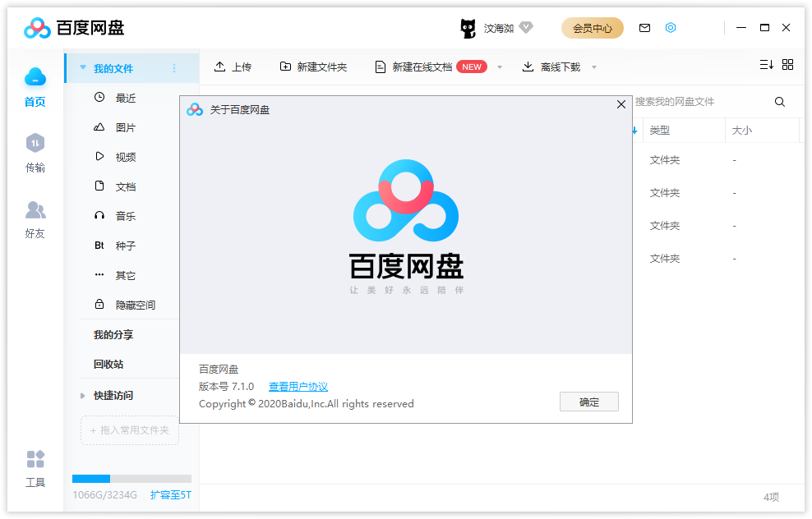The image size is (812, 519).
Task: Select 回收站 recycle bin in sidebar
Action: pos(108,365)
